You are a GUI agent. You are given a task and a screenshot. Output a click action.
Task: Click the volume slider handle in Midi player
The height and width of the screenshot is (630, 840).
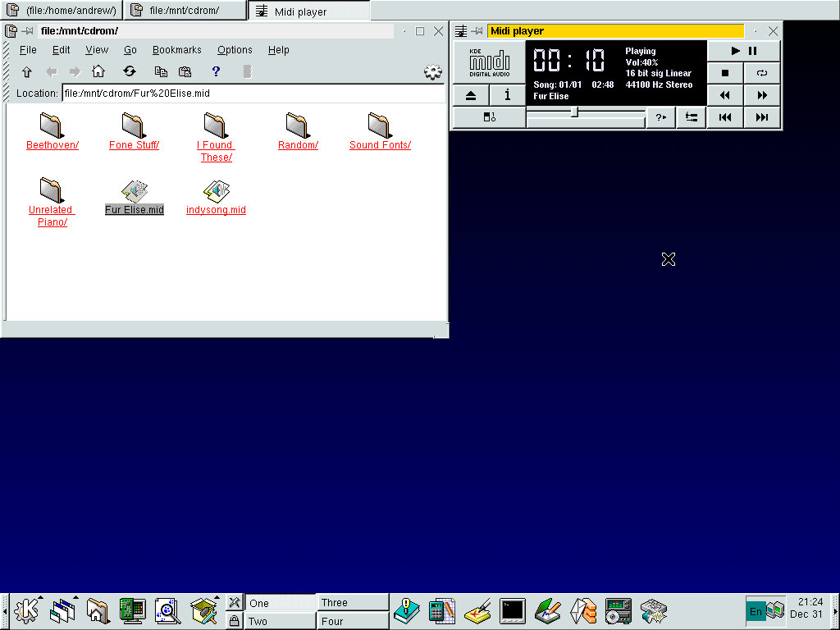(574, 112)
